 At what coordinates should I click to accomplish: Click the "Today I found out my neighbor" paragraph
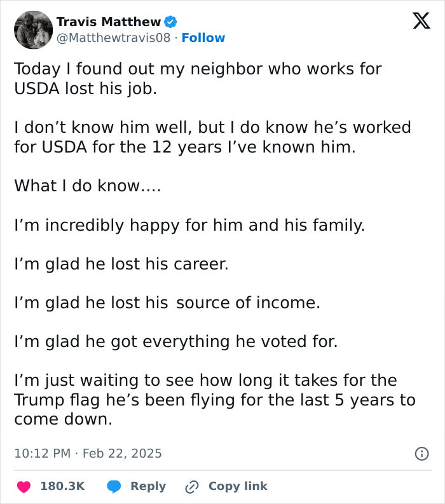pyautogui.click(x=198, y=78)
